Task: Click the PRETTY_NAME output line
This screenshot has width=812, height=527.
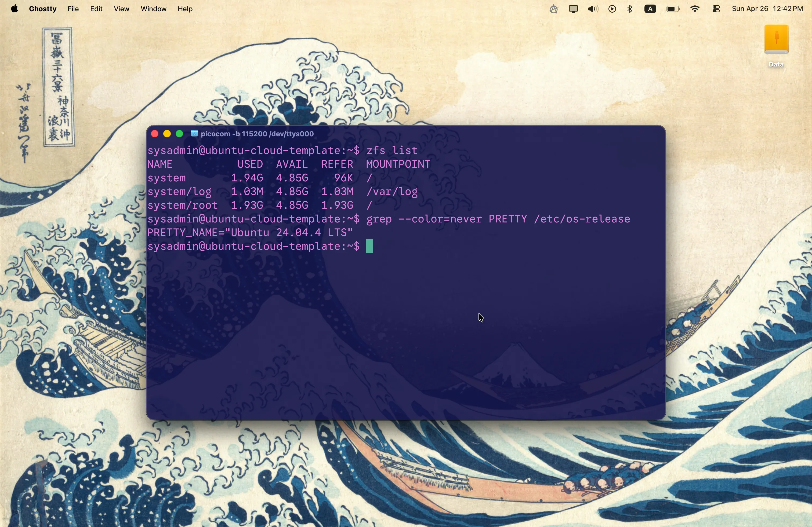Action: point(250,233)
